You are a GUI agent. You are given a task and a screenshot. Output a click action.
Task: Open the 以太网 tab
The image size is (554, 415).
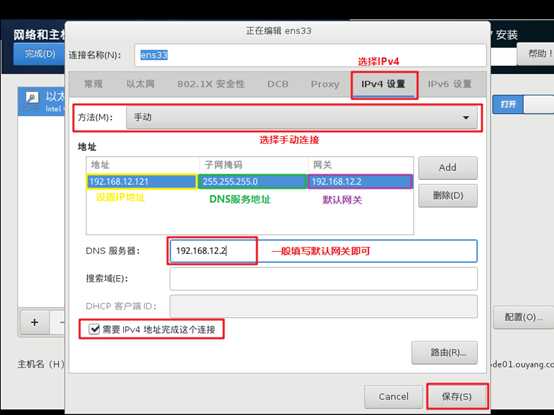[140, 84]
